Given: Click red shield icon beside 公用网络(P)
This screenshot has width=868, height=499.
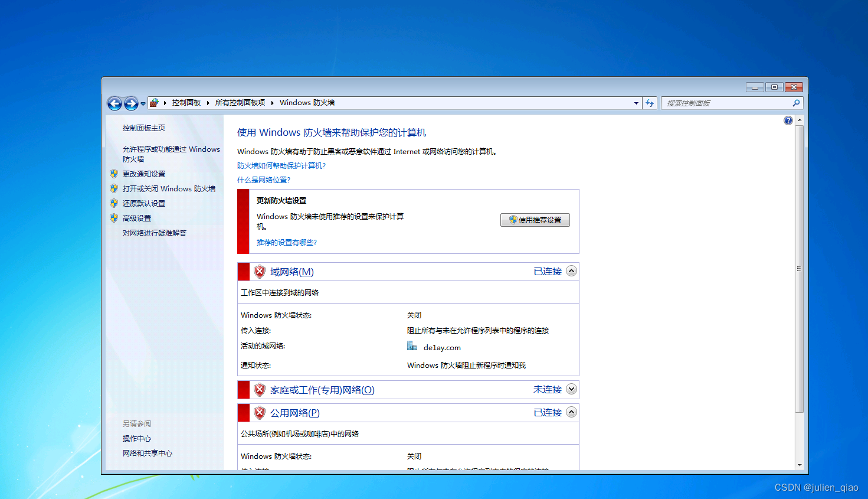Looking at the screenshot, I should point(260,413).
